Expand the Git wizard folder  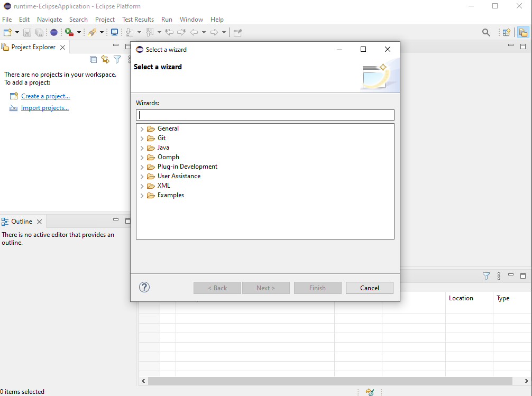point(142,139)
